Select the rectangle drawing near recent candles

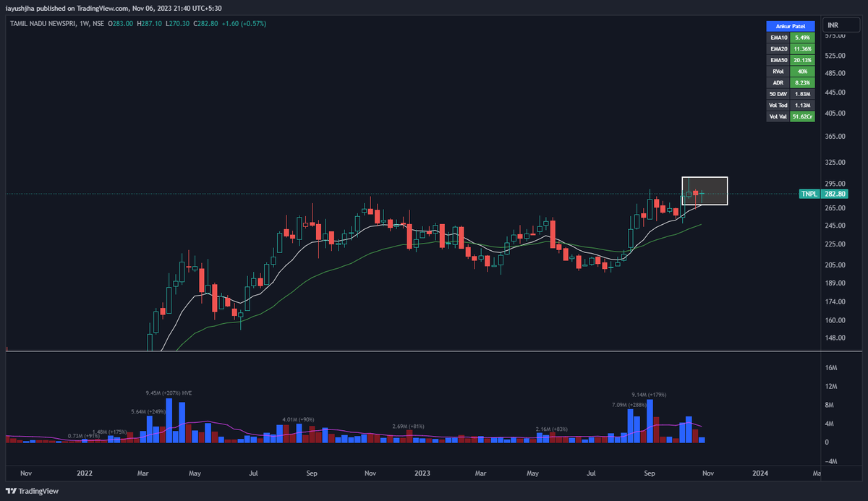pyautogui.click(x=705, y=190)
